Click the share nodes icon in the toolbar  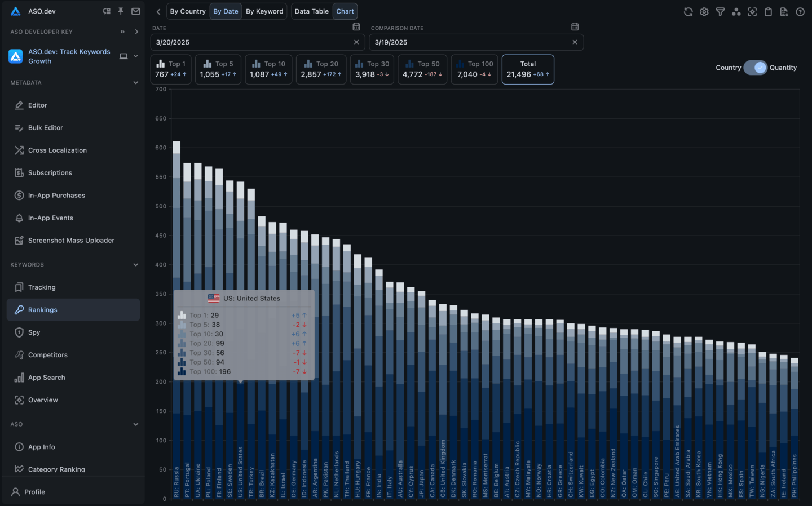pos(736,11)
